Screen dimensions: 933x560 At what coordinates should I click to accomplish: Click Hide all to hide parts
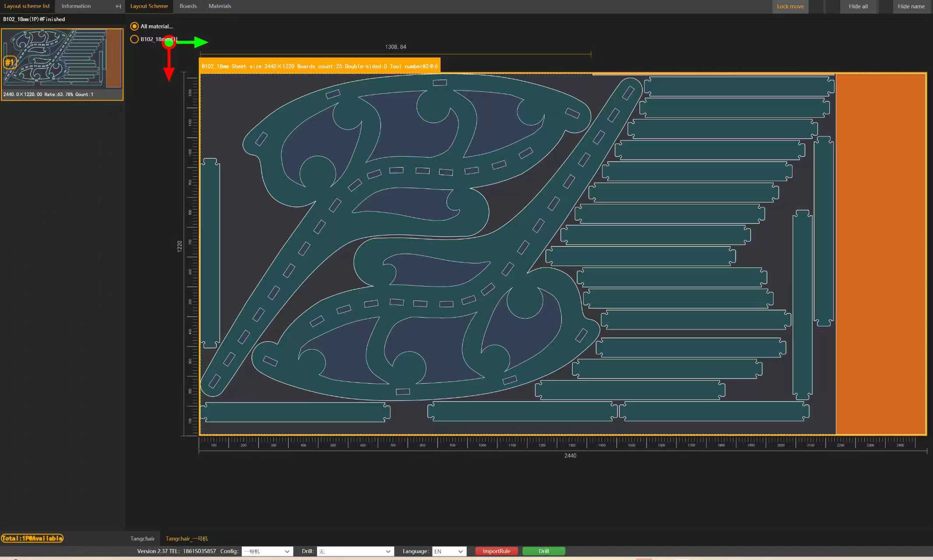[857, 6]
